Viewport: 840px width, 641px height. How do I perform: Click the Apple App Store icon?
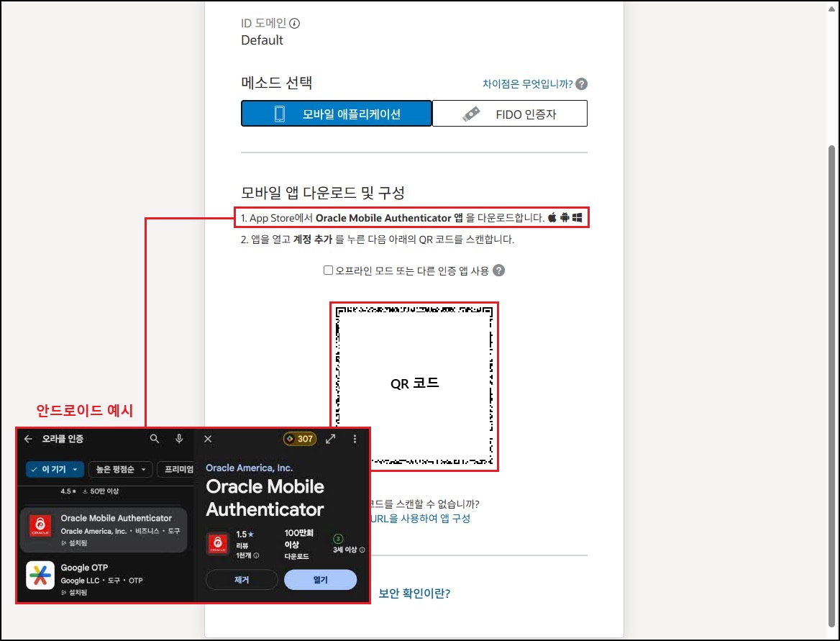click(552, 217)
